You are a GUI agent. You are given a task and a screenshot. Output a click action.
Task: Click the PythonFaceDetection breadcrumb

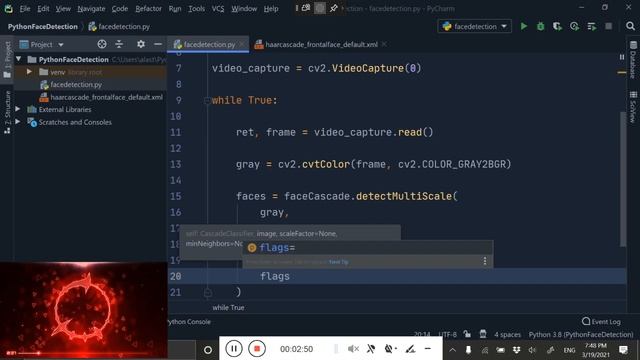tap(42, 27)
